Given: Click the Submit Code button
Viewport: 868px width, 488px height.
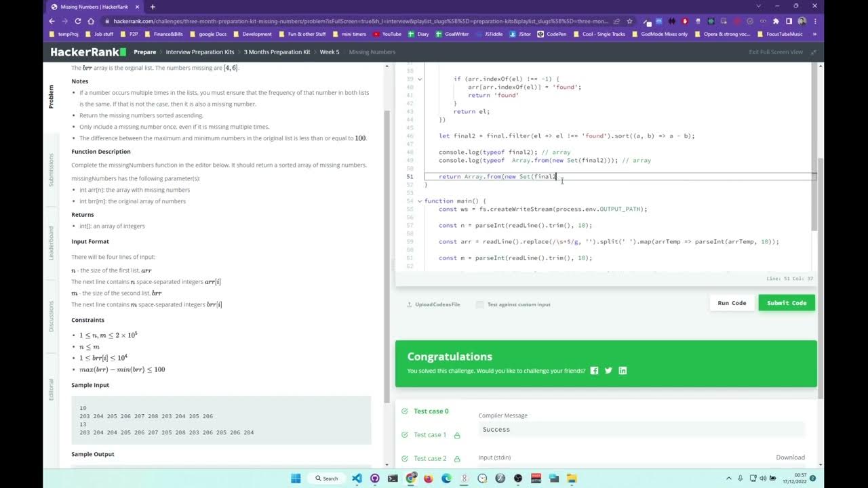Looking at the screenshot, I should (787, 303).
